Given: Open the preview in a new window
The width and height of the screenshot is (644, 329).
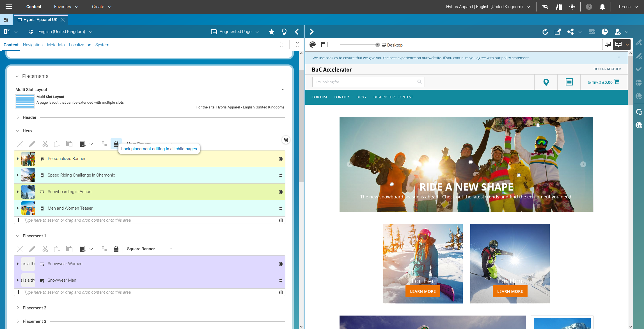Looking at the screenshot, I should tap(558, 32).
